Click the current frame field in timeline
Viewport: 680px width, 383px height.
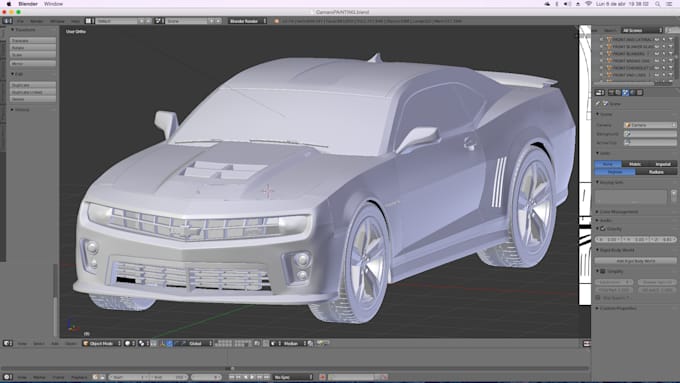click(x=206, y=377)
